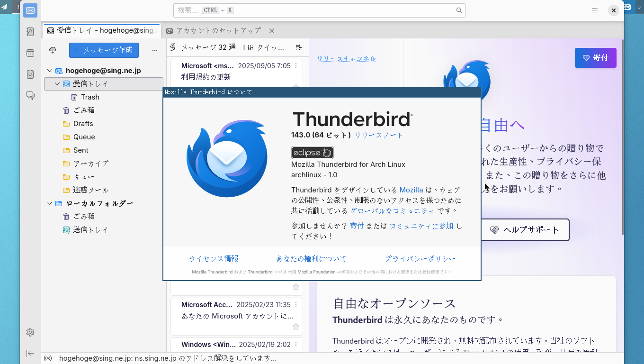The height and width of the screenshot is (364, 644).
Task: Close the アカウントのセットアップ tab
Action: coord(272,31)
